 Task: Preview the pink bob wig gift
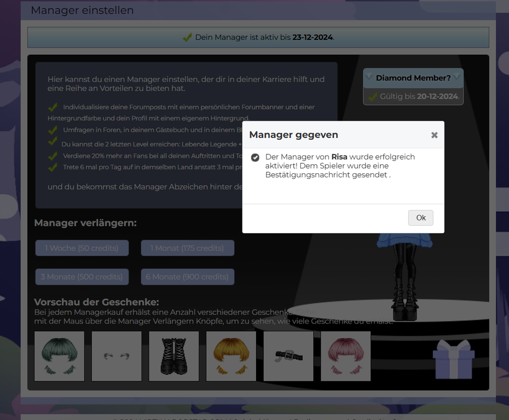click(x=346, y=356)
